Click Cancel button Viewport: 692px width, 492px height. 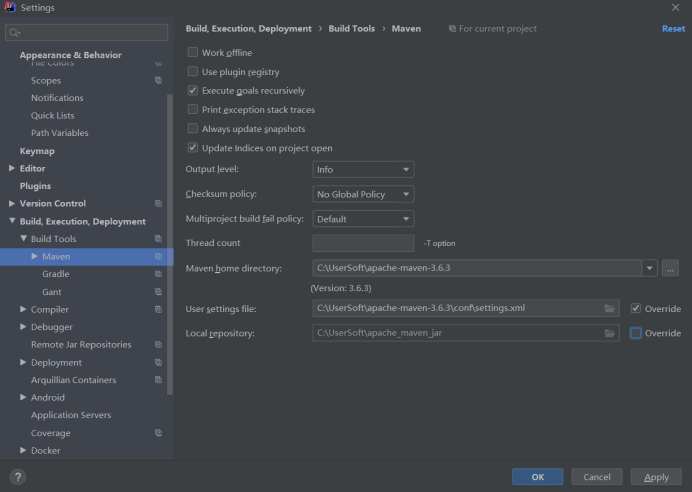[597, 477]
